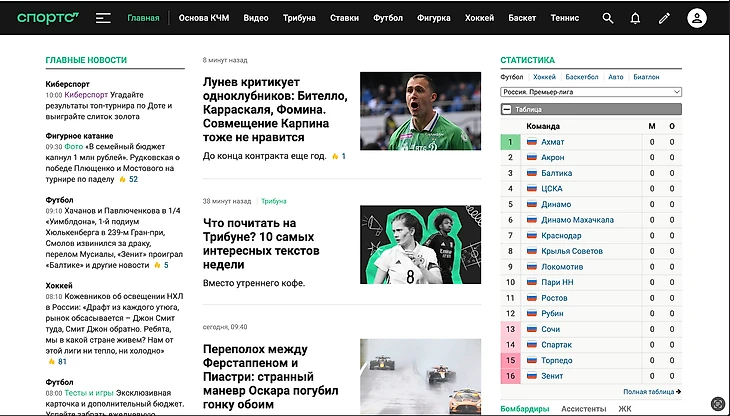Switch statistics to the Хоккей tab
The height and width of the screenshot is (416, 730).
point(544,77)
